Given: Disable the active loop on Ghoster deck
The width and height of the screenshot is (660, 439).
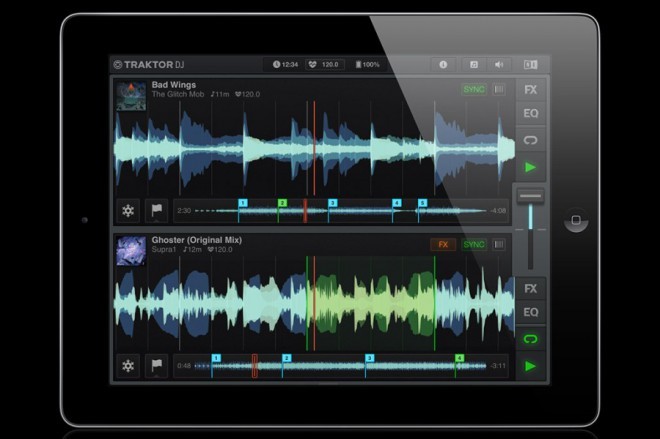Looking at the screenshot, I should coord(530,339).
